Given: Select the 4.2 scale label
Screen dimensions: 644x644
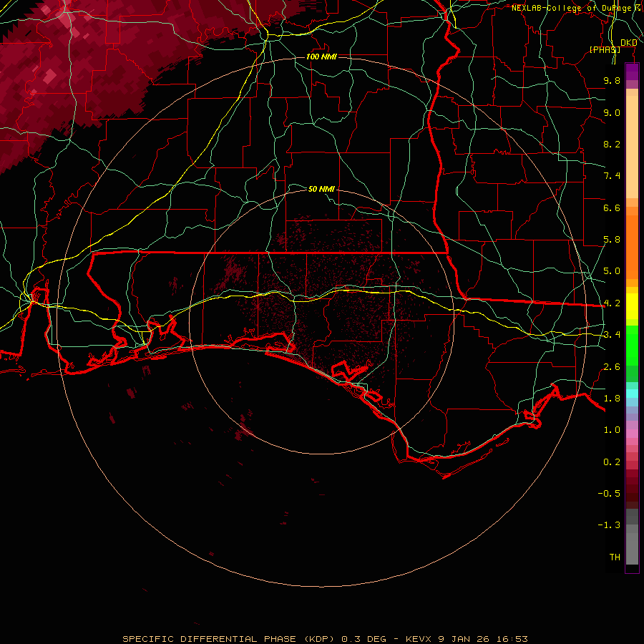Looking at the screenshot, I should pos(612,303).
